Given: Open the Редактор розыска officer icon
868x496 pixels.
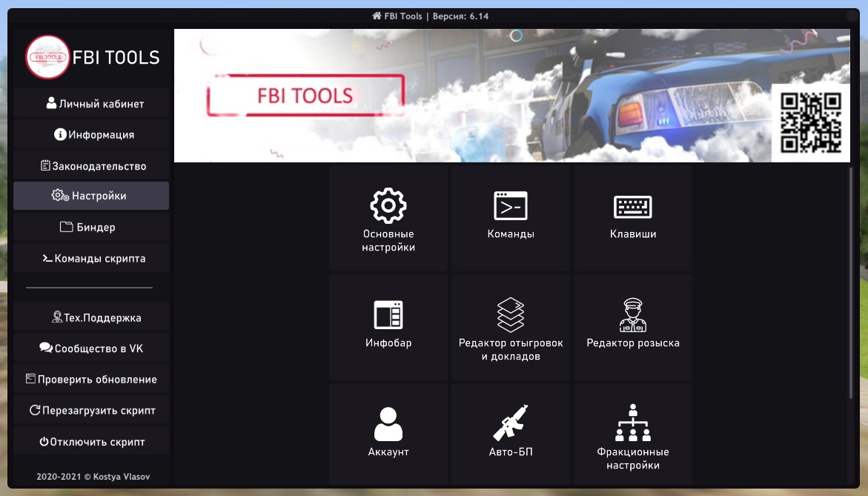Looking at the screenshot, I should coord(633,315).
